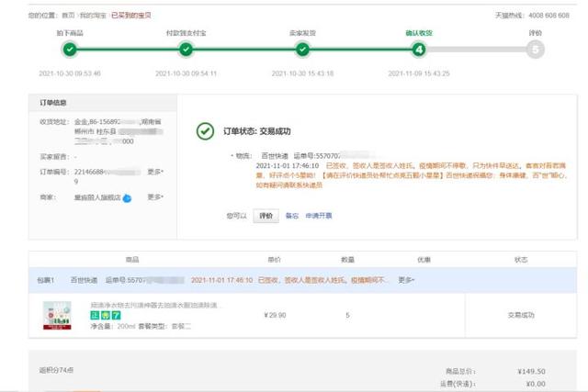
Task: Click the green 交易成功 checkmark icon
Action: point(205,131)
